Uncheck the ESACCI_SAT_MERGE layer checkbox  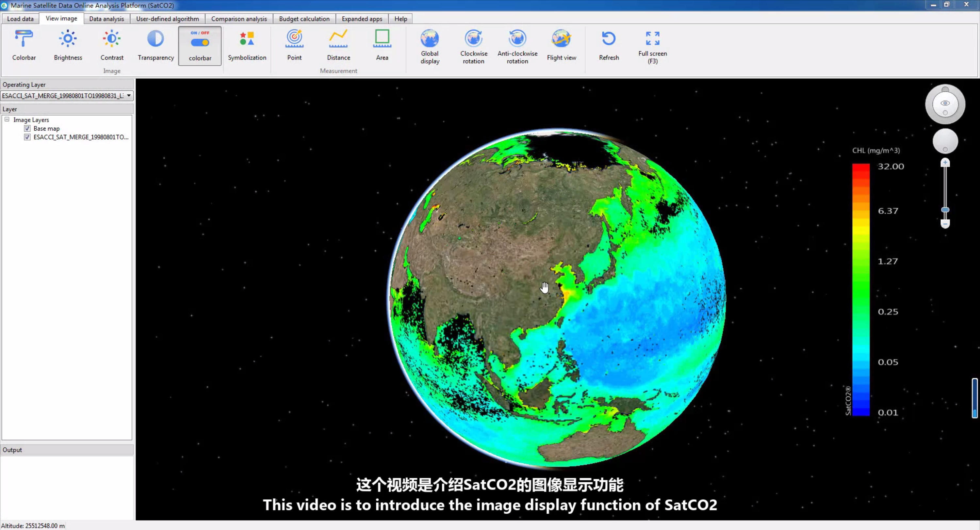27,137
